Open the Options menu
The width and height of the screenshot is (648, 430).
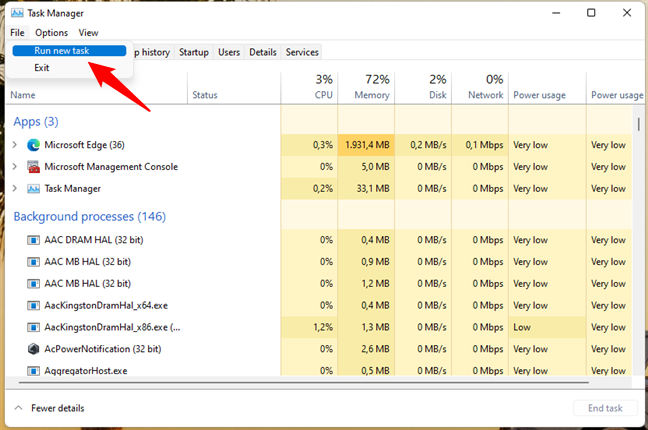(51, 33)
